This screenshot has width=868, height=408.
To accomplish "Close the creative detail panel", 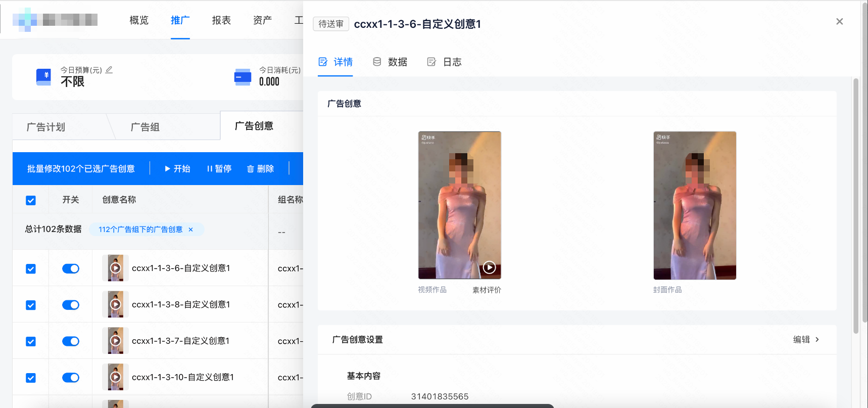I will (x=839, y=21).
